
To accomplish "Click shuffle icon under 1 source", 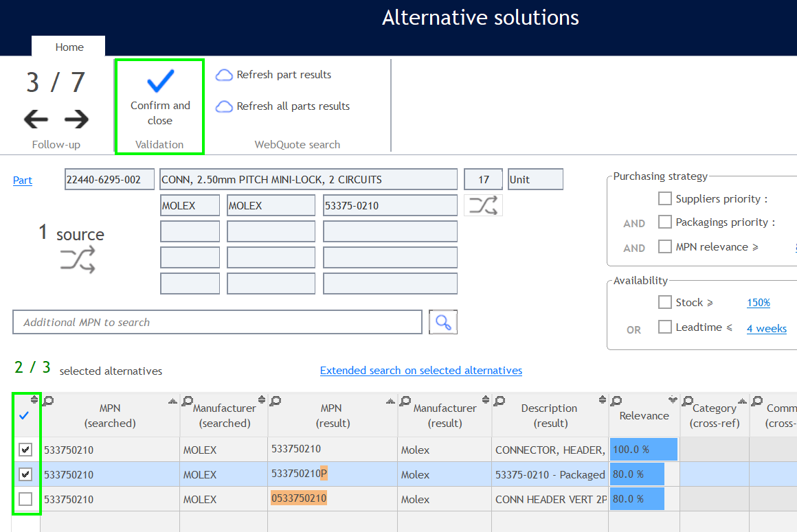I will [77, 261].
